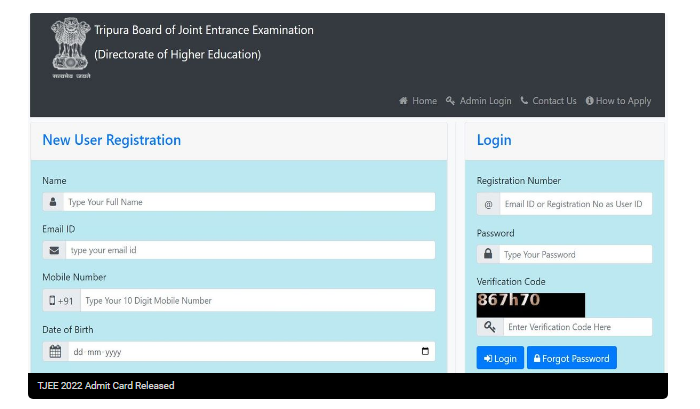Click the Registration Number label
This screenshot has width=700, height=409.
pyautogui.click(x=518, y=181)
